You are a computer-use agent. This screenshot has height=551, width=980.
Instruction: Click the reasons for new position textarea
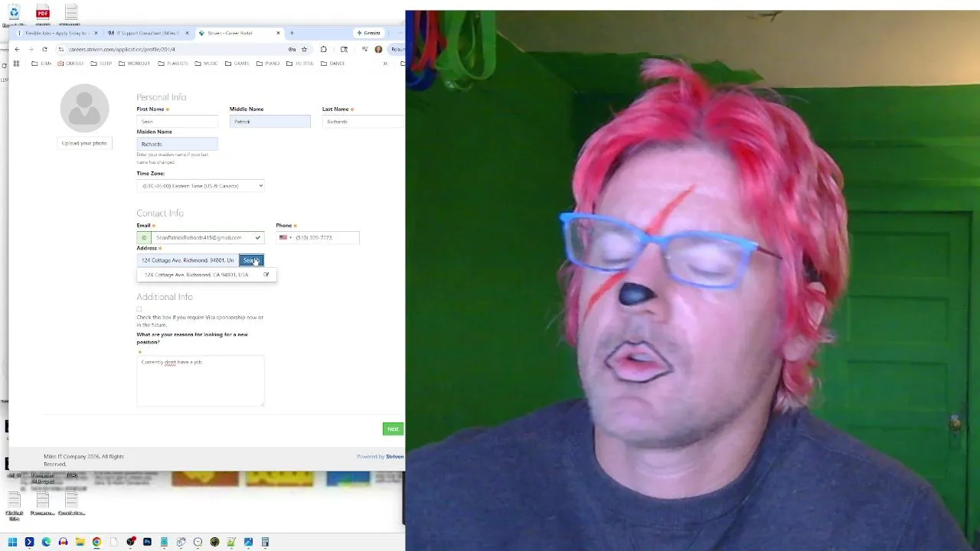coord(201,380)
